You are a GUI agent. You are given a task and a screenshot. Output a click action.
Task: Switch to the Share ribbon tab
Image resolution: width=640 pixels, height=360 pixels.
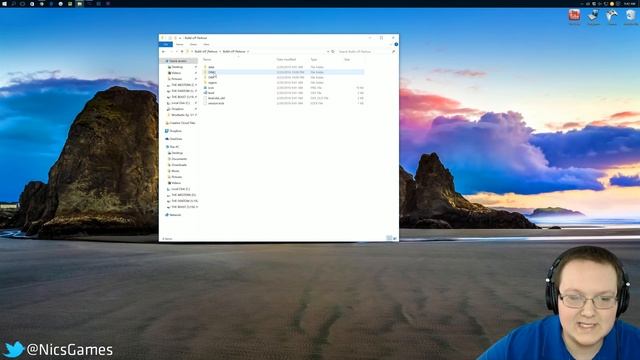pyautogui.click(x=193, y=44)
